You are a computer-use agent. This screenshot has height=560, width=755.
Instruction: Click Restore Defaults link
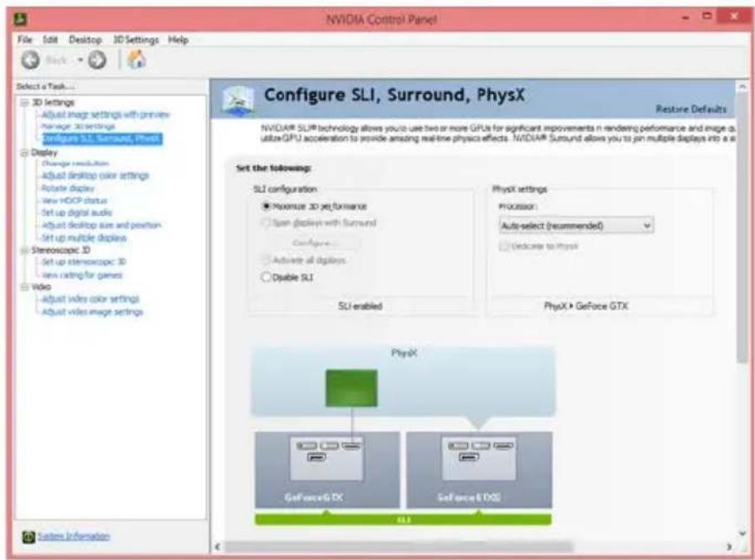(x=691, y=110)
